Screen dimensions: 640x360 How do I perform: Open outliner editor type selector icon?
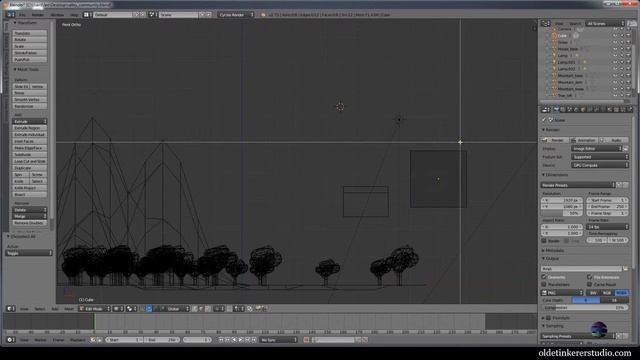click(545, 24)
